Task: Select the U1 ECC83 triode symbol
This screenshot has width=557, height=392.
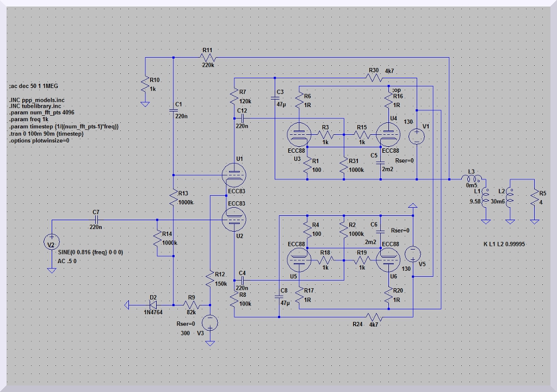Action: (x=234, y=175)
